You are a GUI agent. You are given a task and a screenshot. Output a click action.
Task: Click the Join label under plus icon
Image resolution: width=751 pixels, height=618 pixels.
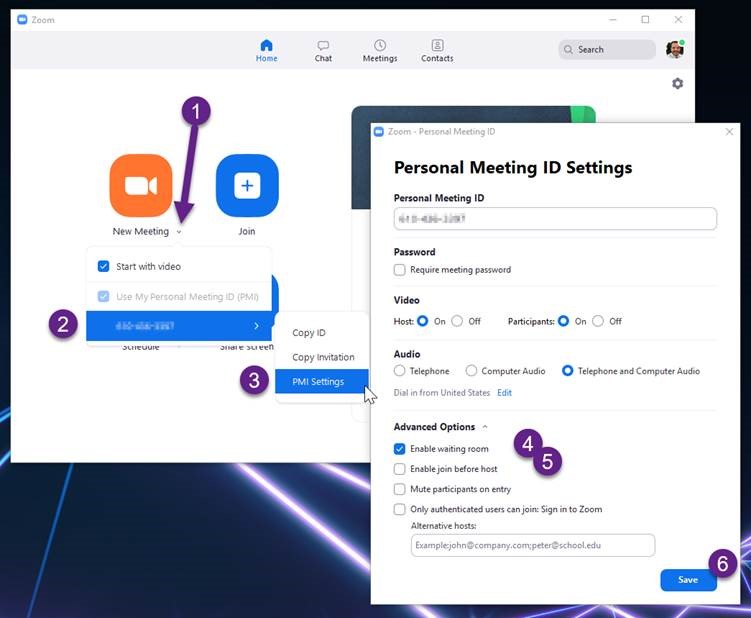(247, 231)
